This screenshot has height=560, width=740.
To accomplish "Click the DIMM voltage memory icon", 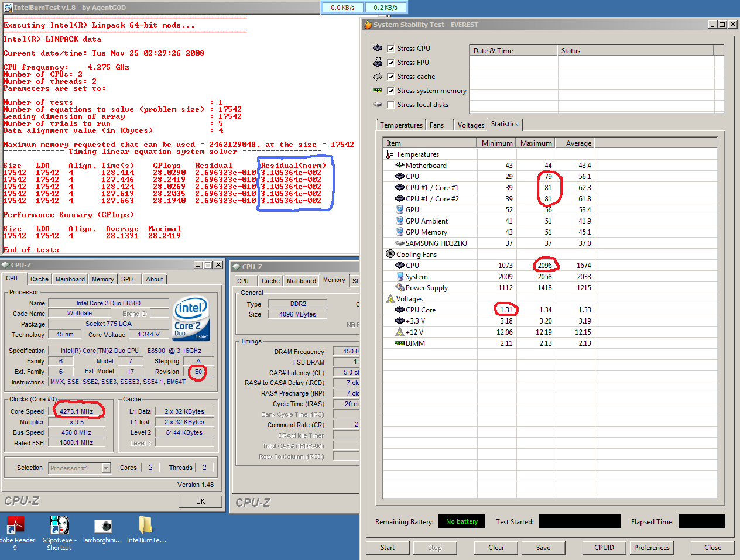I will point(400,343).
